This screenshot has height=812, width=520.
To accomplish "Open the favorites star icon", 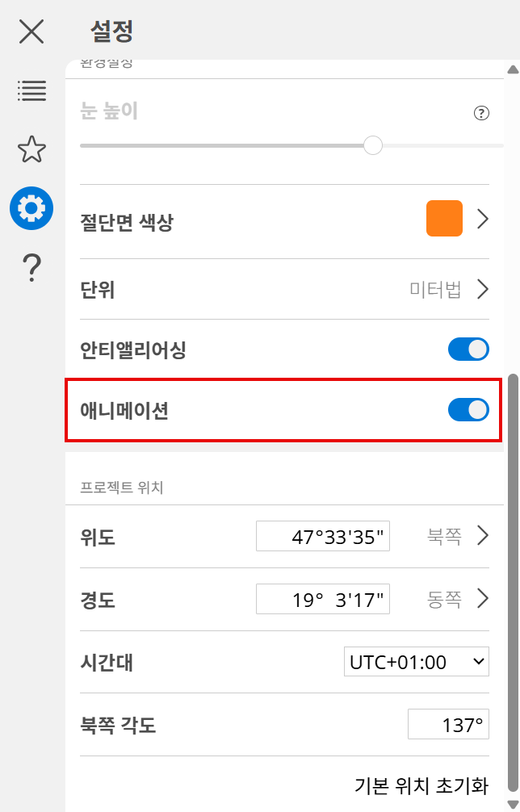I will pyautogui.click(x=31, y=149).
